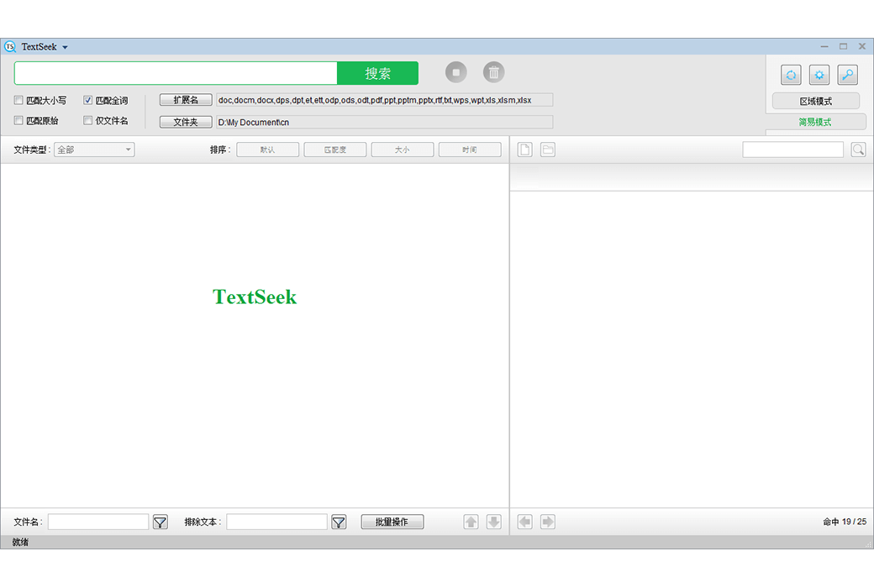Uncheck the 匹配全词 checkbox
874x588 pixels.
click(87, 100)
